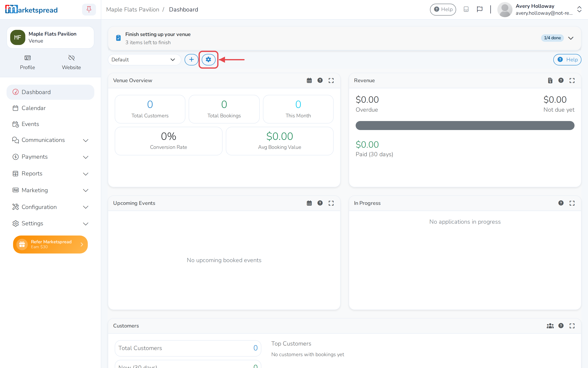
Task: Show help for Upcoming Events panel
Action: pyautogui.click(x=320, y=203)
